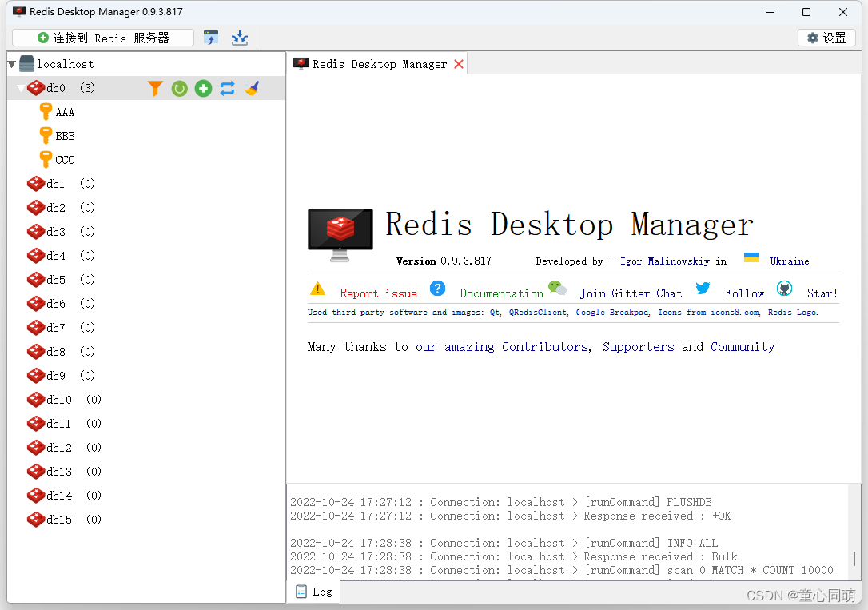Viewport: 868px width, 610px height.
Task: Flush db0 with the broom icon
Action: point(251,88)
